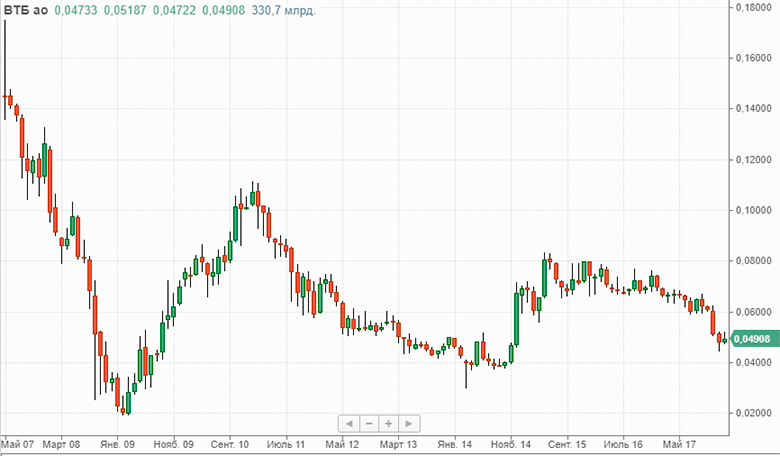Screen dimensions: 780x456
Task: Click the volume value 330,7 млрд.
Action: 284,10
